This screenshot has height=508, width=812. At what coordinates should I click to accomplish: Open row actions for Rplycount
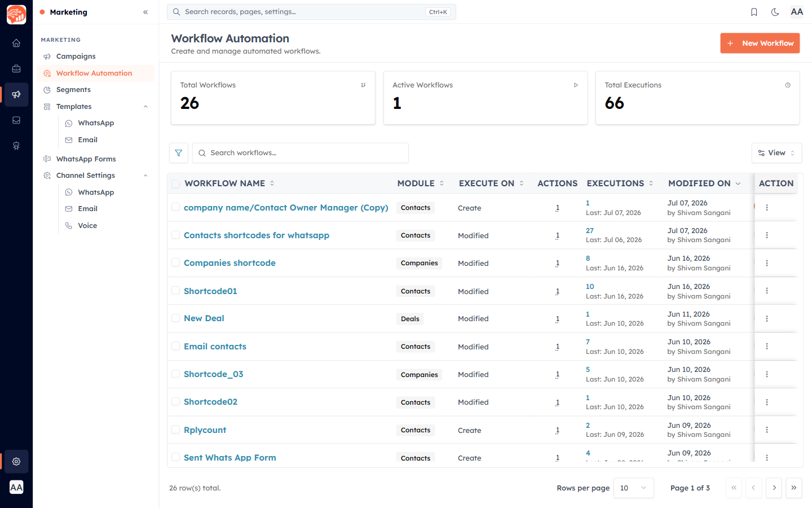pos(767,430)
